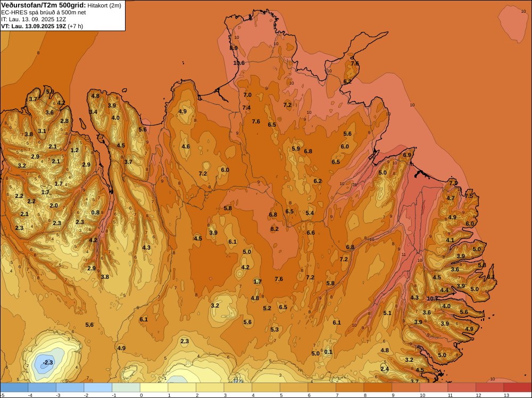Click the 6.6 temperature value
The width and height of the screenshot is (532, 398).
(x=311, y=233)
